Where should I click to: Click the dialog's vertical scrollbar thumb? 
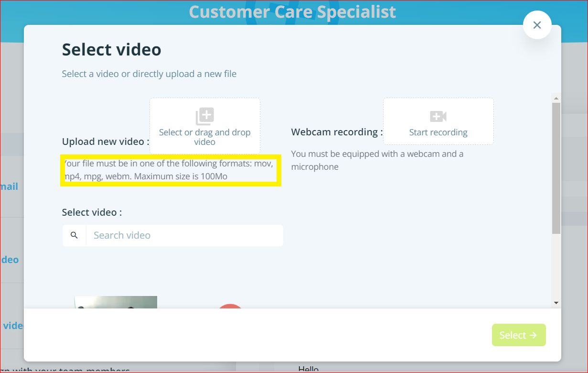[x=556, y=167]
